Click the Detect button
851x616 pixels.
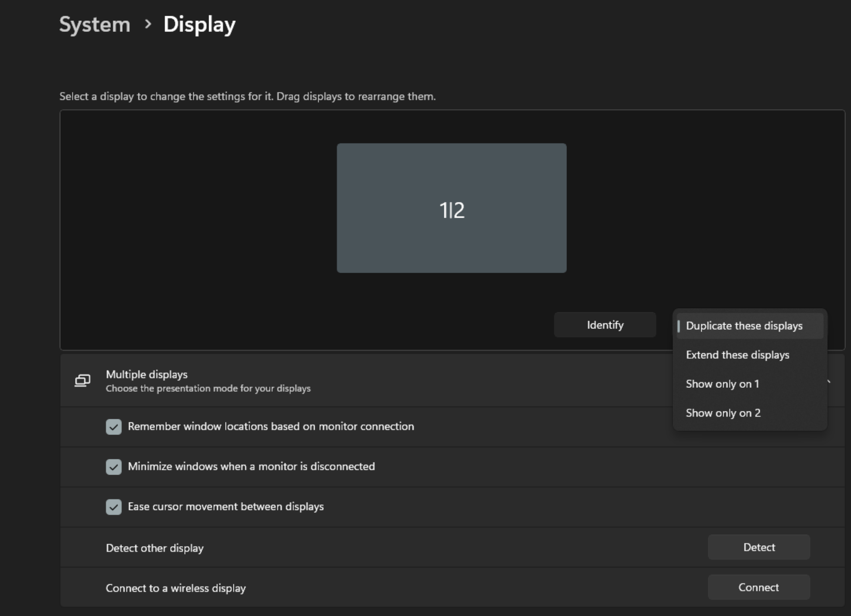click(758, 547)
